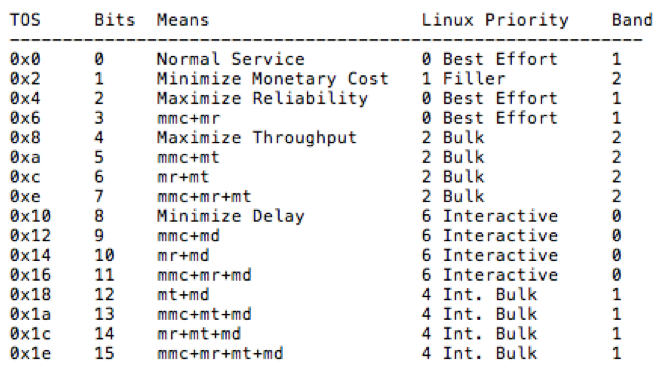
Task: Click "4 Int. Bulk" in the 0x18 row
Action: [479, 295]
